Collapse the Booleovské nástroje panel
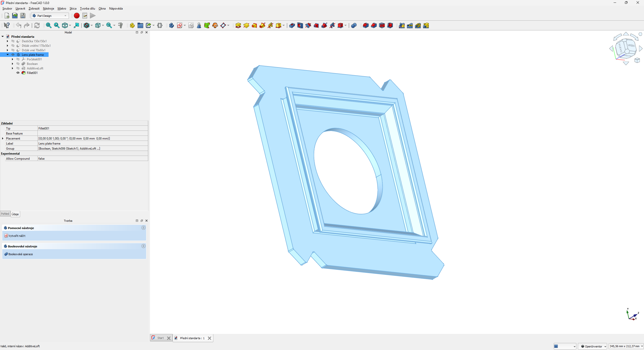This screenshot has height=350, width=644. point(143,246)
